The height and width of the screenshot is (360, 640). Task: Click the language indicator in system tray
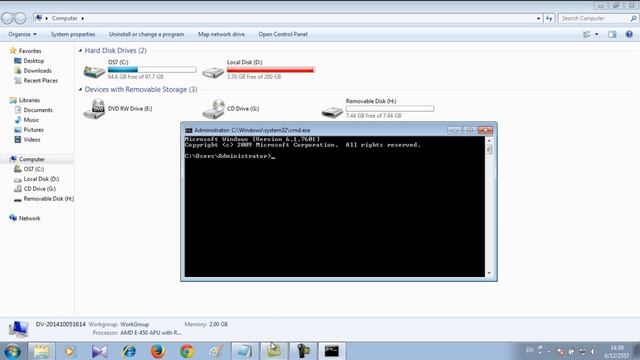coord(529,350)
